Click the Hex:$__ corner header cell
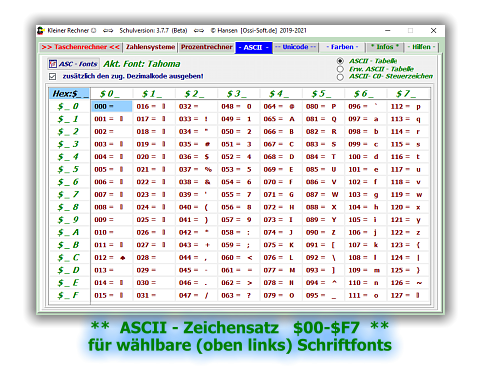The height and width of the screenshot is (382, 480). pos(70,94)
